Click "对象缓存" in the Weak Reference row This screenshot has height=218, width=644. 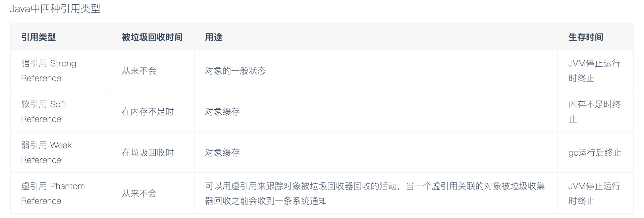point(222,153)
